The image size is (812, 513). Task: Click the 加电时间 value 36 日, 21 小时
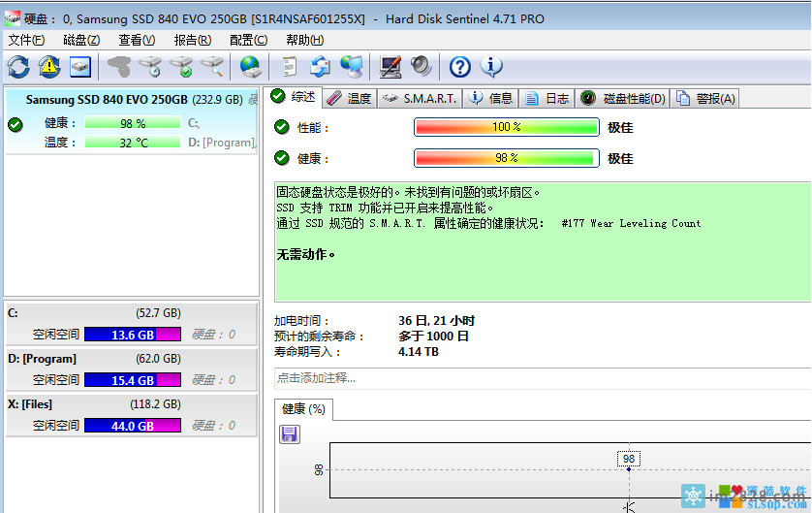pyautogui.click(x=437, y=321)
